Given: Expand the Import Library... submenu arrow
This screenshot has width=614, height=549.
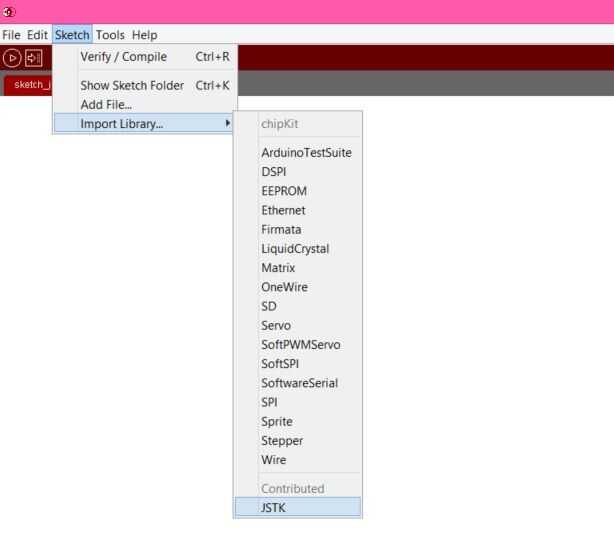Looking at the screenshot, I should pos(228,123).
